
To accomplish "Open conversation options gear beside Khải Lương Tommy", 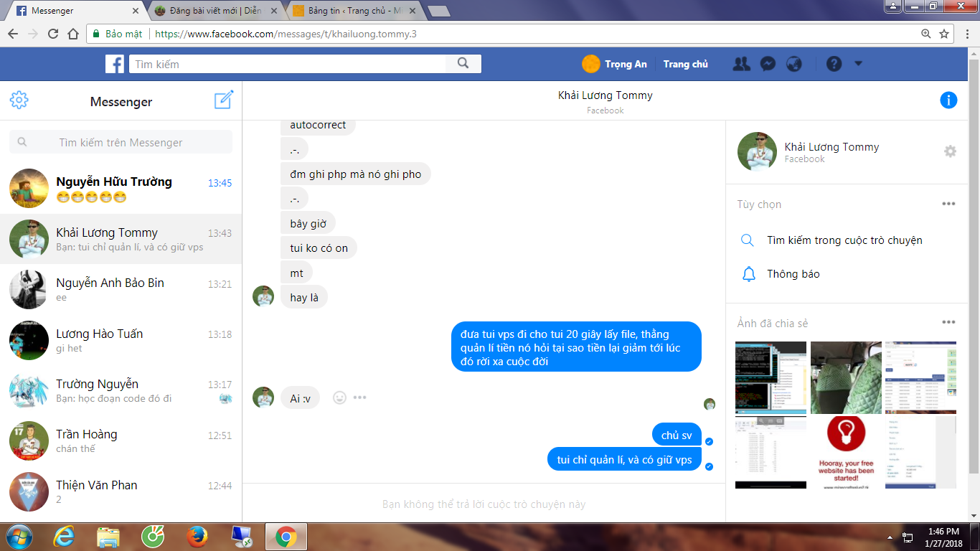I will click(950, 151).
